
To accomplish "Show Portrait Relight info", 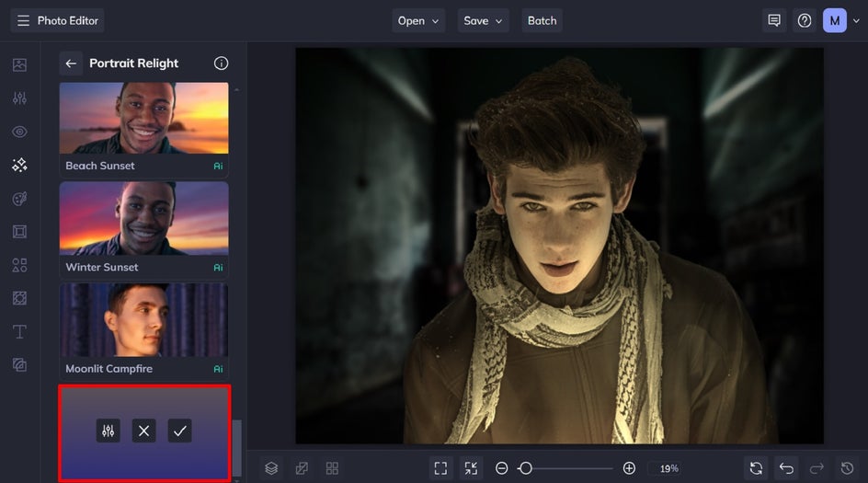I will [221, 63].
